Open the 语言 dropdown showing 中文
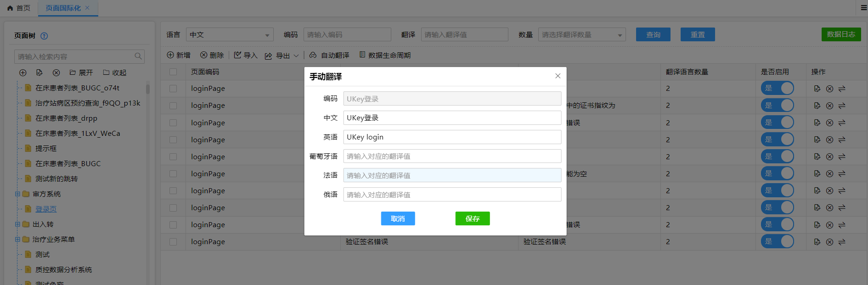The image size is (868, 285). pyautogui.click(x=229, y=35)
